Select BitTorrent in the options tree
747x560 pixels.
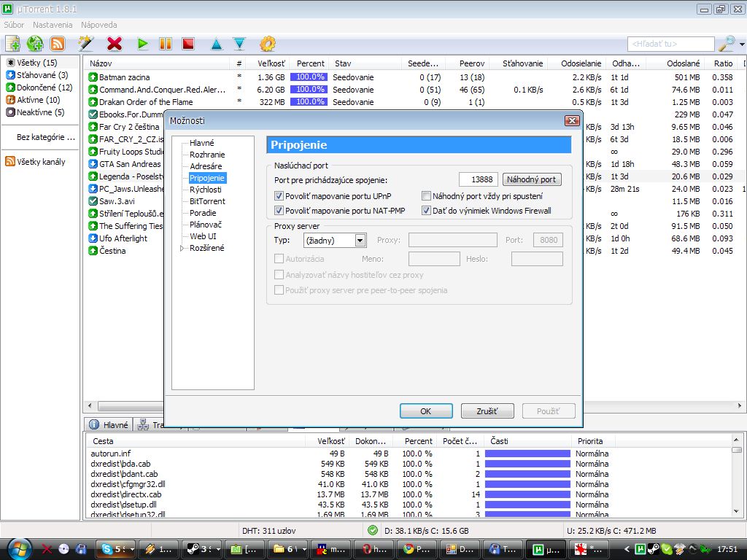[207, 201]
